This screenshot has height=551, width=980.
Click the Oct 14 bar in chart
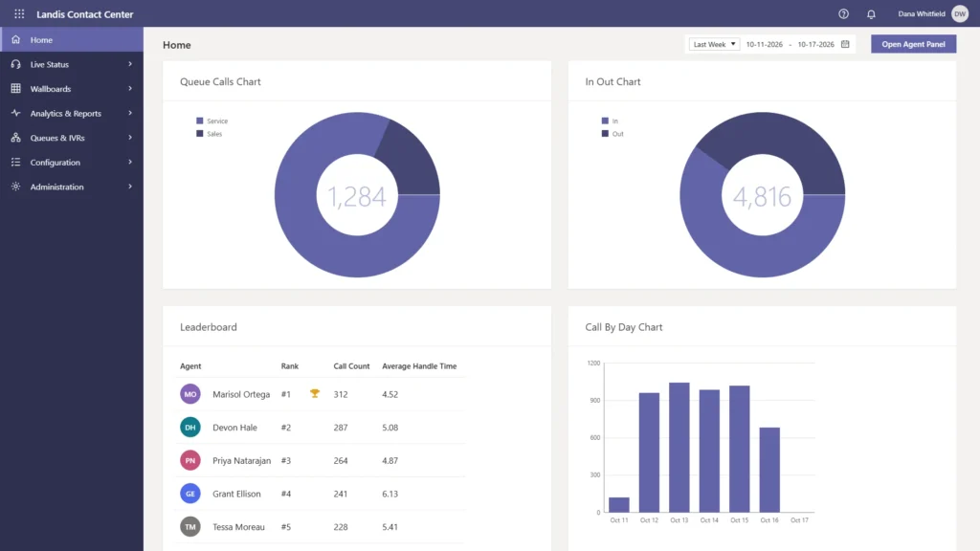(x=709, y=452)
